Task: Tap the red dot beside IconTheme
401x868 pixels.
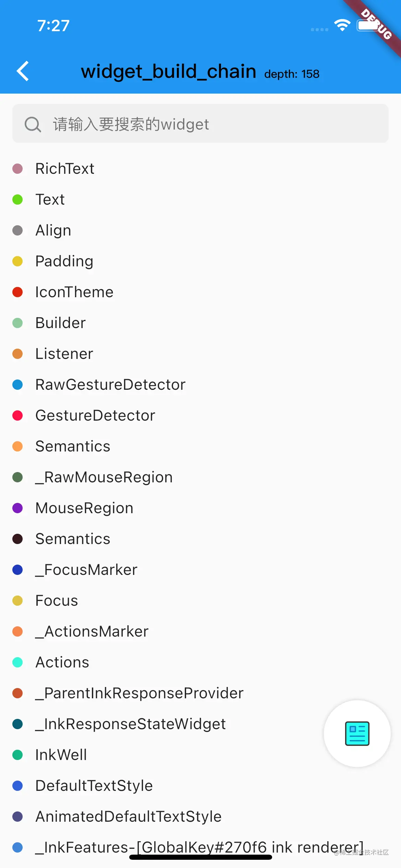Action: pos(17,292)
